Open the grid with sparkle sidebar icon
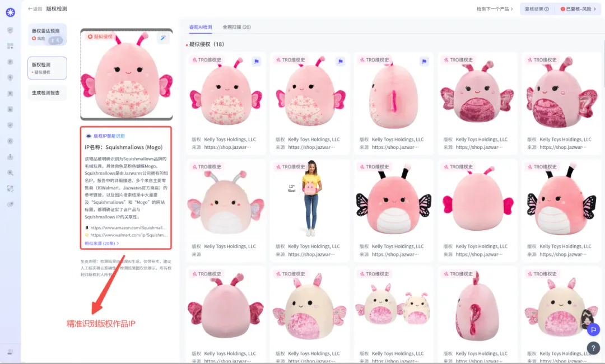The image size is (605, 364). [x=11, y=46]
